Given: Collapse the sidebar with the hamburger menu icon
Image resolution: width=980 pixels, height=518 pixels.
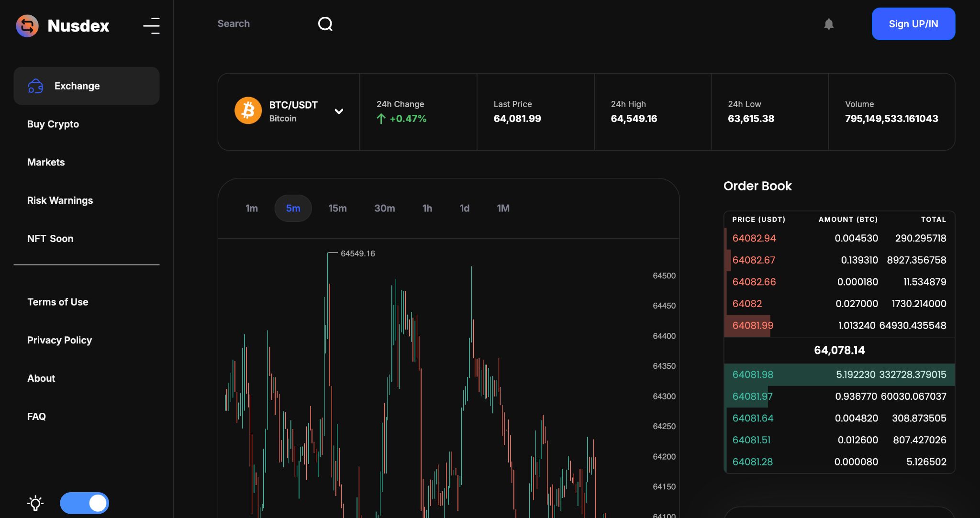Looking at the screenshot, I should coord(152,26).
